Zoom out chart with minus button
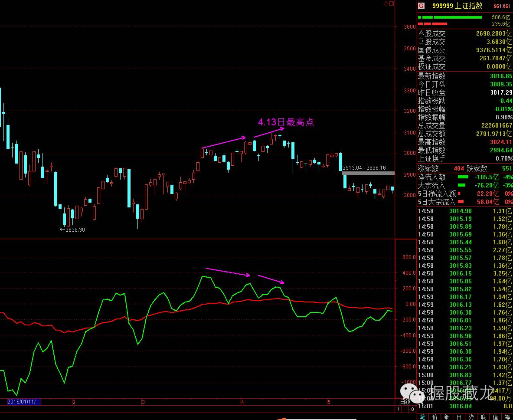This screenshot has height=420, width=513. [x=405, y=409]
